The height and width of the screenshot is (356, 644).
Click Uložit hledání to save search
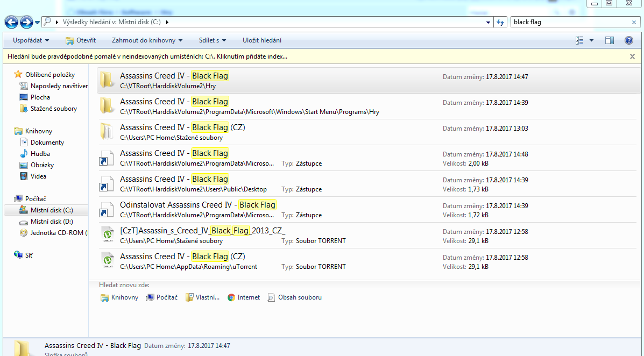tap(262, 40)
